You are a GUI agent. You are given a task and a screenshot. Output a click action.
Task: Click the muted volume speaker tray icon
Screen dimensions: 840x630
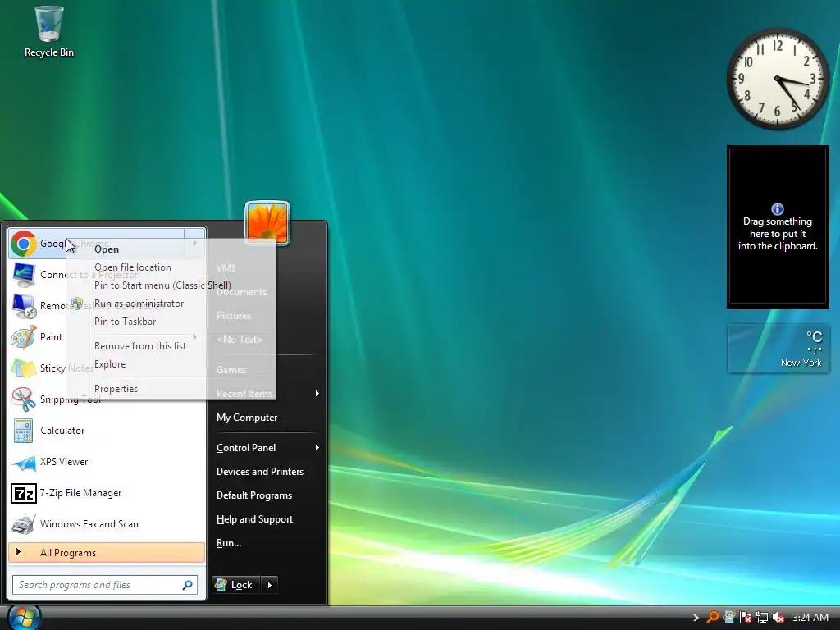pyautogui.click(x=778, y=617)
